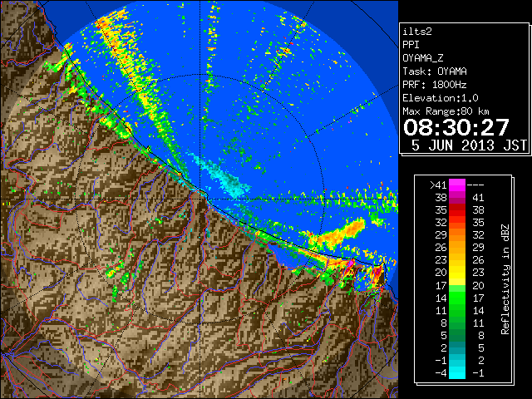Click the orange 29 dBZ legend swatch
This screenshot has height=399, width=532.
click(x=457, y=234)
